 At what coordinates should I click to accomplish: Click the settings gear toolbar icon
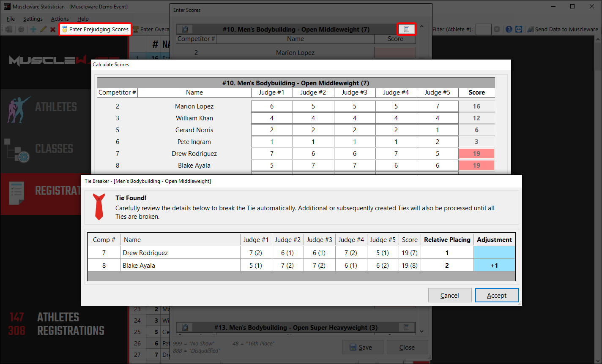click(21, 30)
